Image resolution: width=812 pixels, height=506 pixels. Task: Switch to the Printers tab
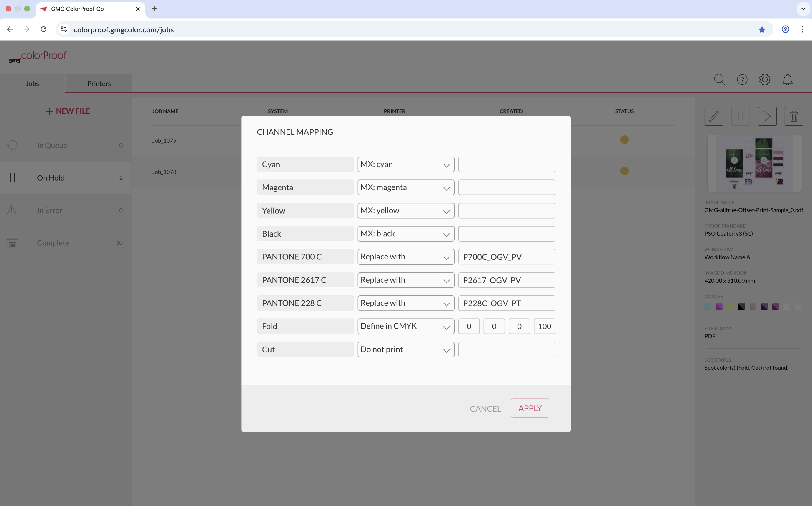[x=99, y=83]
